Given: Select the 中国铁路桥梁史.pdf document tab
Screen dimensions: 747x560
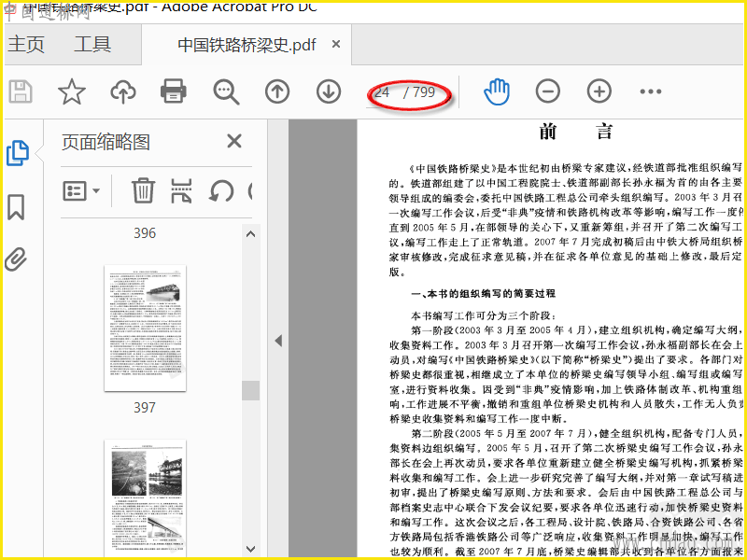Looking at the screenshot, I should tap(247, 45).
